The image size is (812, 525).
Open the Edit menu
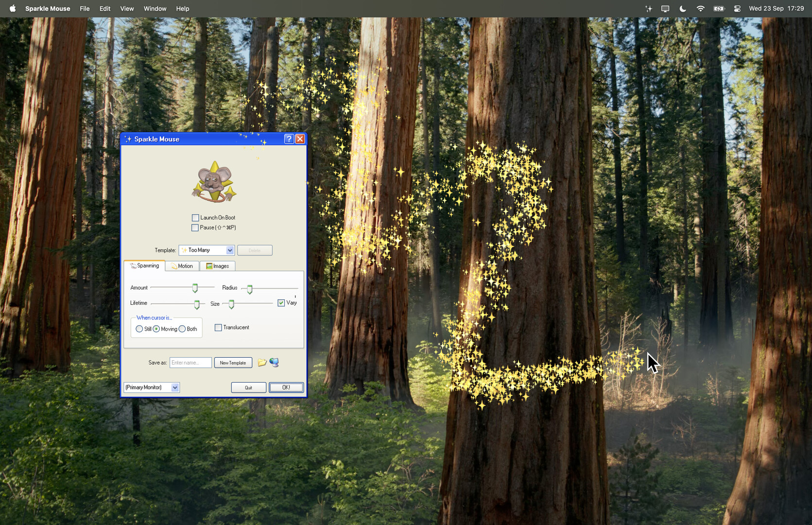pyautogui.click(x=105, y=8)
